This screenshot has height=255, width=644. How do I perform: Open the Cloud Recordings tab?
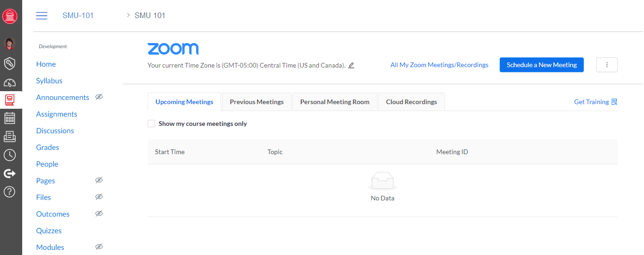pos(411,102)
